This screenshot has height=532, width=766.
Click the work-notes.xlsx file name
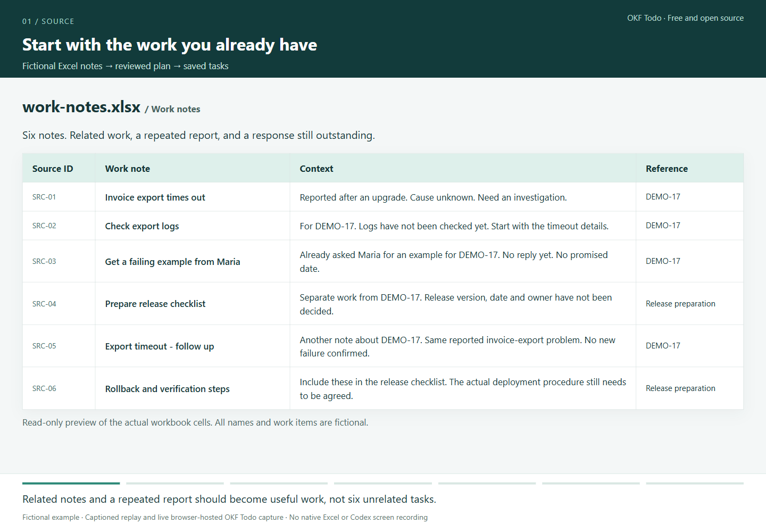point(81,107)
